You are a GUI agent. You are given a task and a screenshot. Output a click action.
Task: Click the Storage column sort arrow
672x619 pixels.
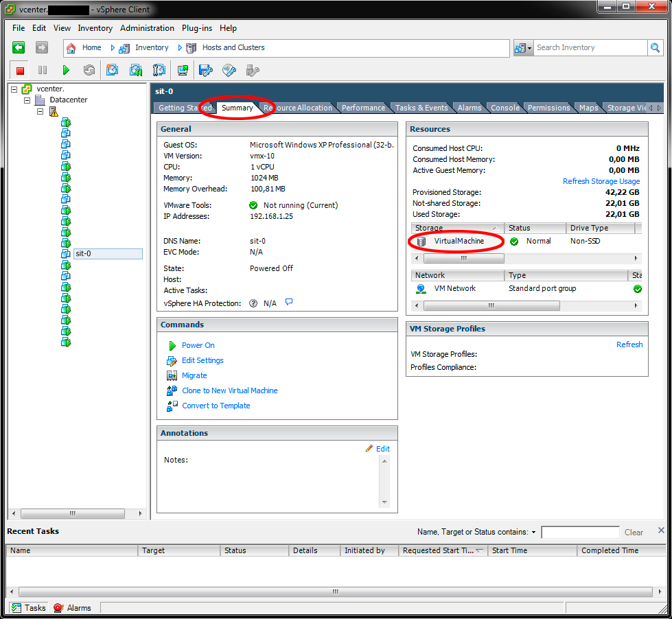point(495,229)
